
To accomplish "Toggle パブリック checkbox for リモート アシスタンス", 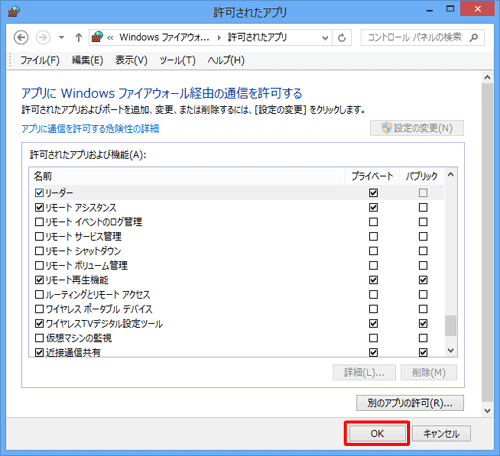I will [x=423, y=207].
